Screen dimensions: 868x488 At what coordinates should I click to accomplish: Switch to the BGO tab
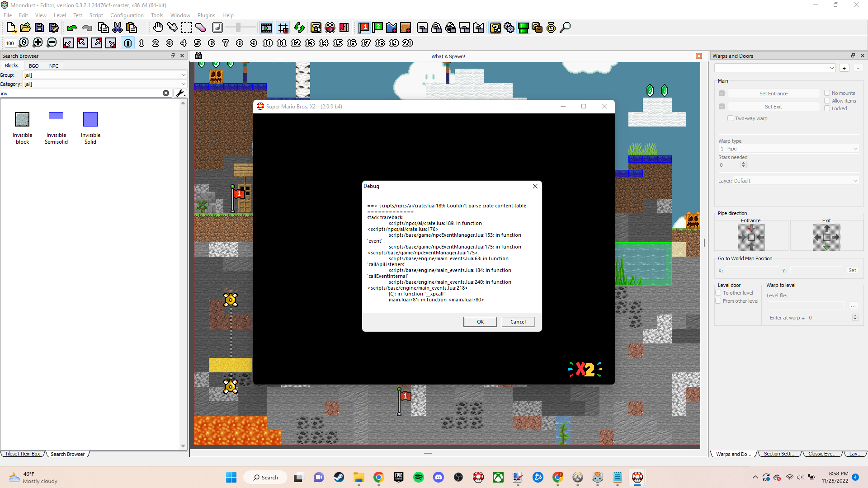[34, 66]
